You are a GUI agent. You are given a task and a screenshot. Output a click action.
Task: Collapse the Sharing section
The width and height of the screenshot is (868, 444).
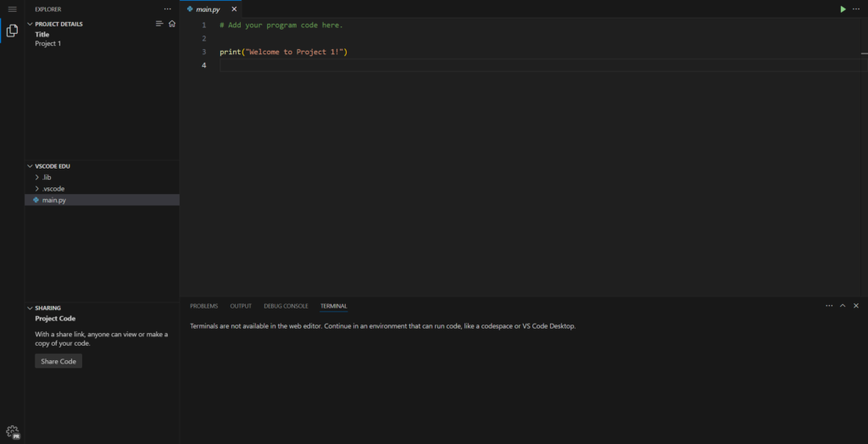pyautogui.click(x=47, y=308)
